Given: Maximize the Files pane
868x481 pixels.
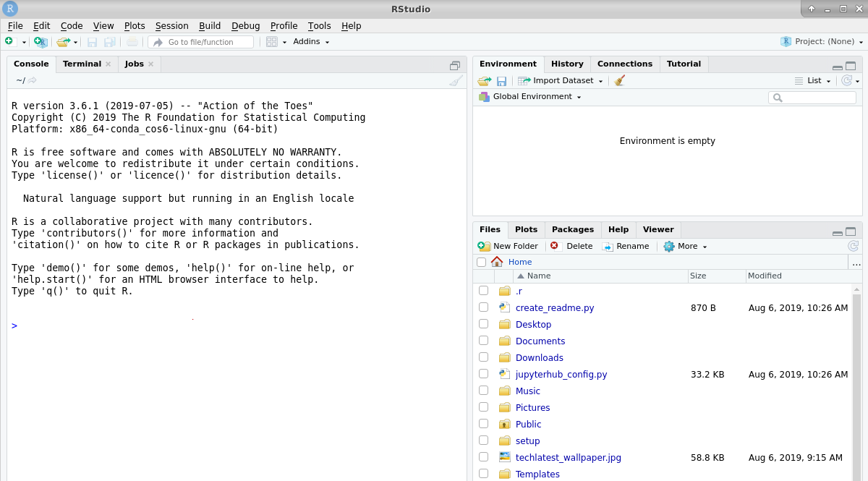Looking at the screenshot, I should (851, 231).
